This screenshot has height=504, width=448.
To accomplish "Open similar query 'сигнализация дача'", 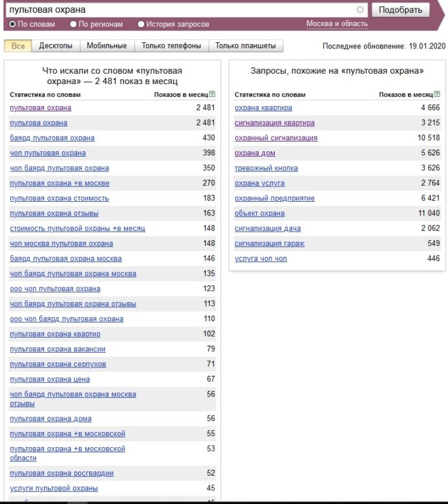I will (268, 228).
